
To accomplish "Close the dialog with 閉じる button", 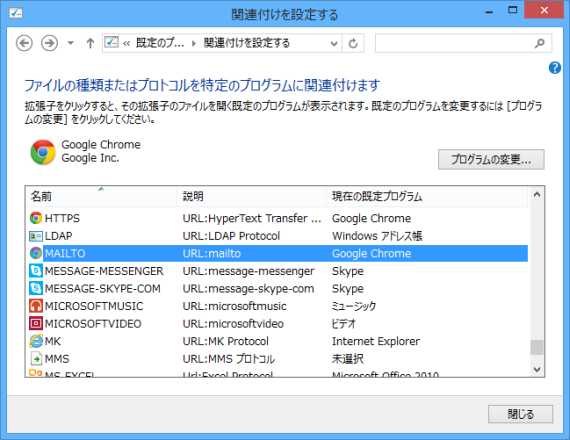I will 520,414.
